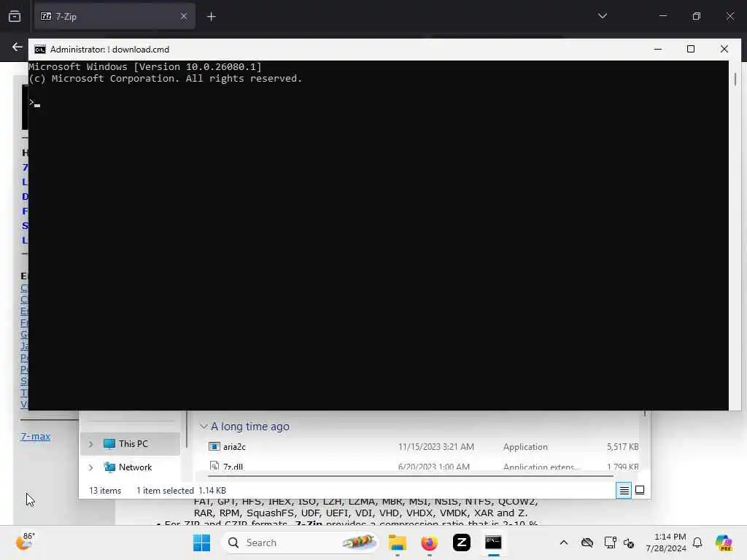Click the aria2c application icon
The height and width of the screenshot is (560, 747).
214,447
